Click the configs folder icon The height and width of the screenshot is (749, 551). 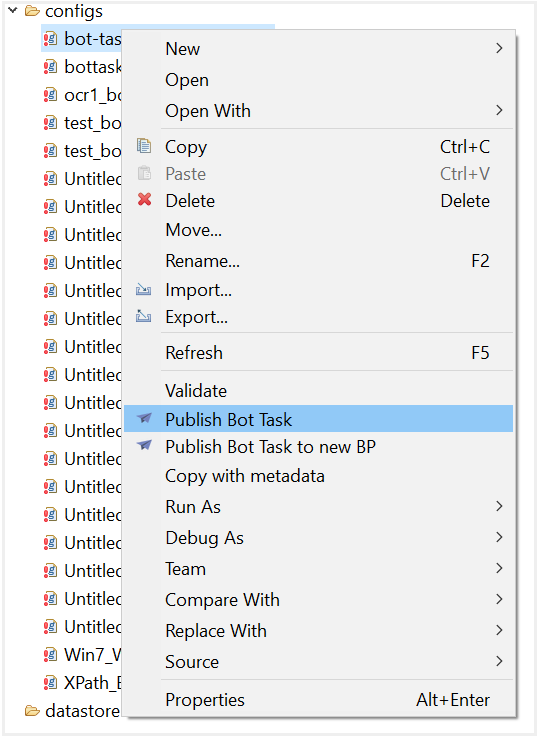tap(32, 11)
